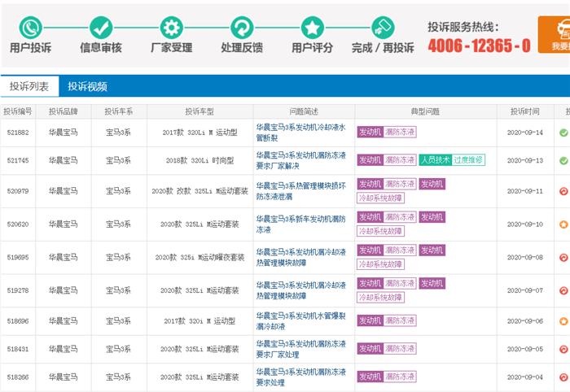Screen dimensions: 570x392
Task: Open complaint 发动机漏冷却液热管理模块故障 of row 519695
Action: click(301, 257)
